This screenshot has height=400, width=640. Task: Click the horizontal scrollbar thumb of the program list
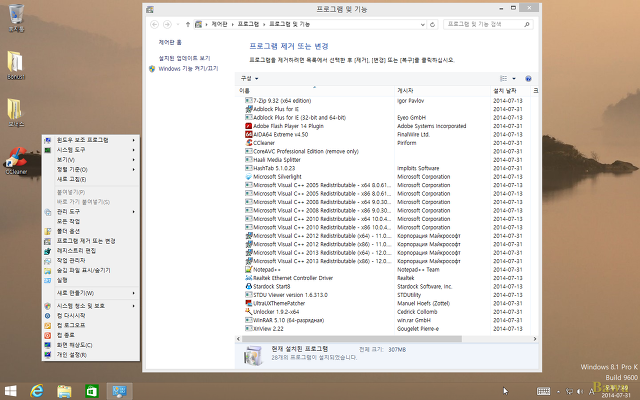pyautogui.click(x=352, y=339)
